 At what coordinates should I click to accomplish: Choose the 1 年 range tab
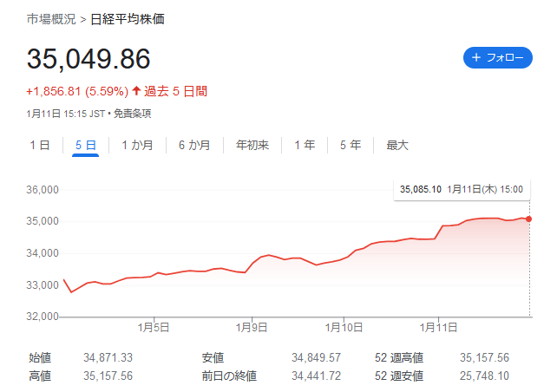305,145
